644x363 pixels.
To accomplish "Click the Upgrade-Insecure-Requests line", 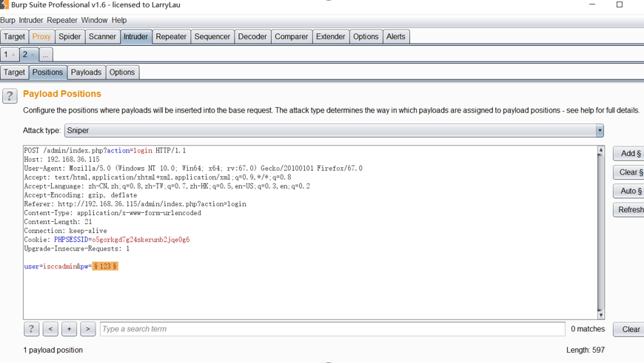I will coord(77,248).
